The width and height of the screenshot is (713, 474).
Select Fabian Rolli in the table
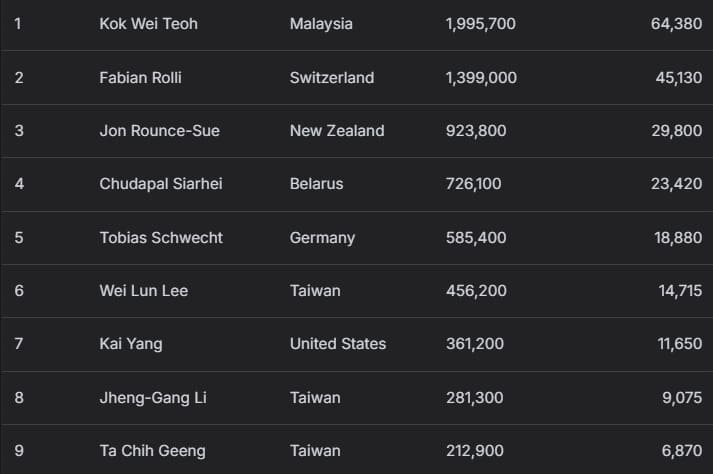coord(141,77)
